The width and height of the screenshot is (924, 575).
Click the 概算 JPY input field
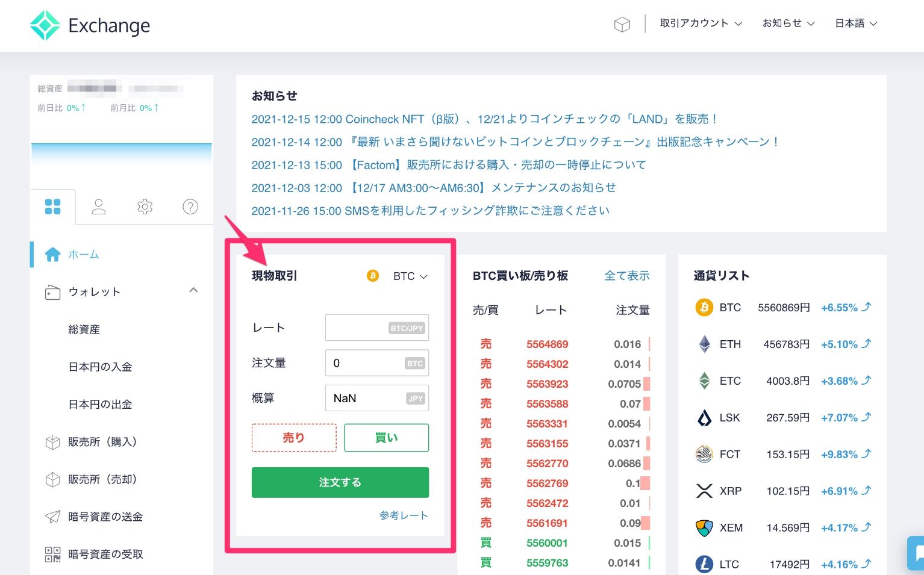click(377, 398)
